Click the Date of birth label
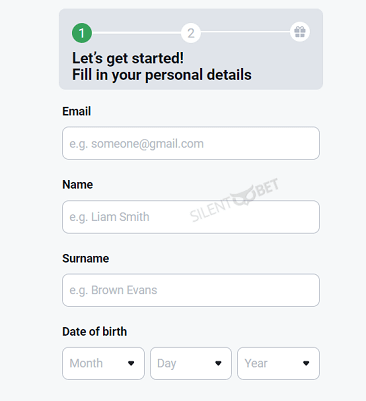 click(x=95, y=332)
